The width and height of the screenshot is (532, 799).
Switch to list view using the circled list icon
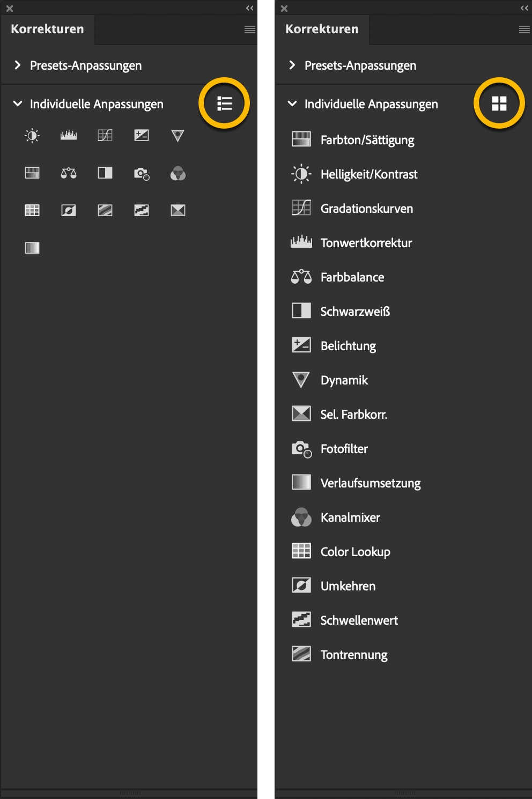point(224,103)
